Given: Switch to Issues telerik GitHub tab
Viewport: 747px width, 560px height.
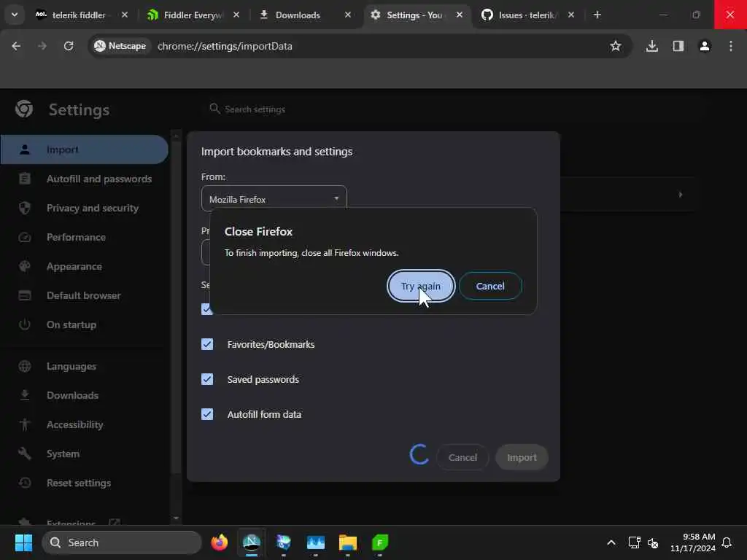Looking at the screenshot, I should [x=527, y=15].
